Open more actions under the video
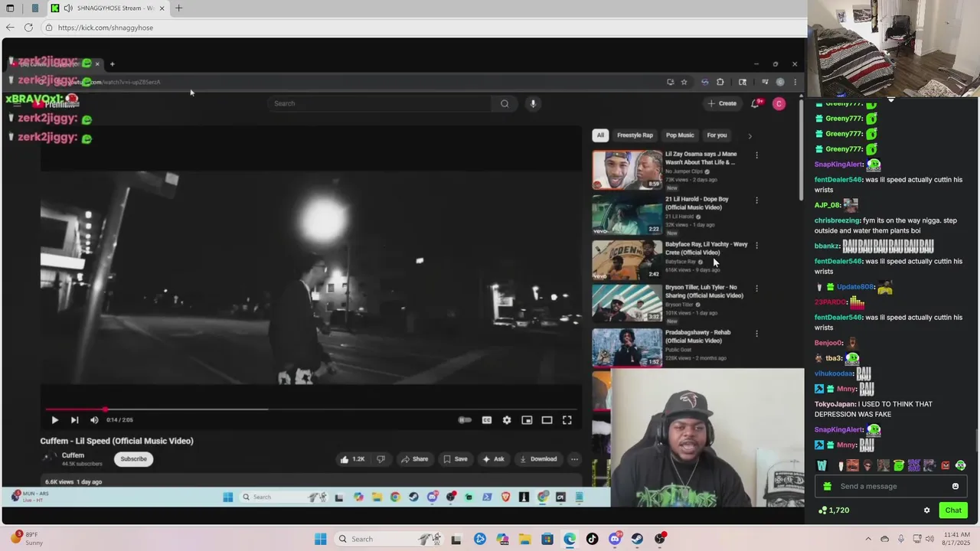 [x=574, y=459]
